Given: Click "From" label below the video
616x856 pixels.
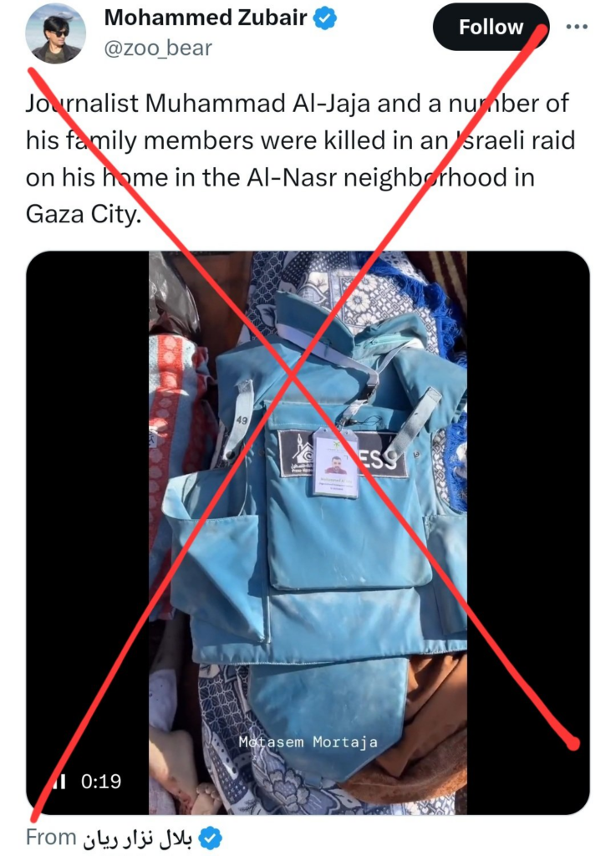Looking at the screenshot, I should tap(51, 838).
